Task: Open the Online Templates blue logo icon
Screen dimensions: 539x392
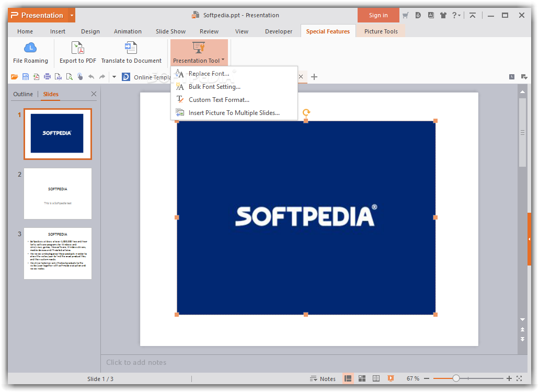Action: coord(126,77)
